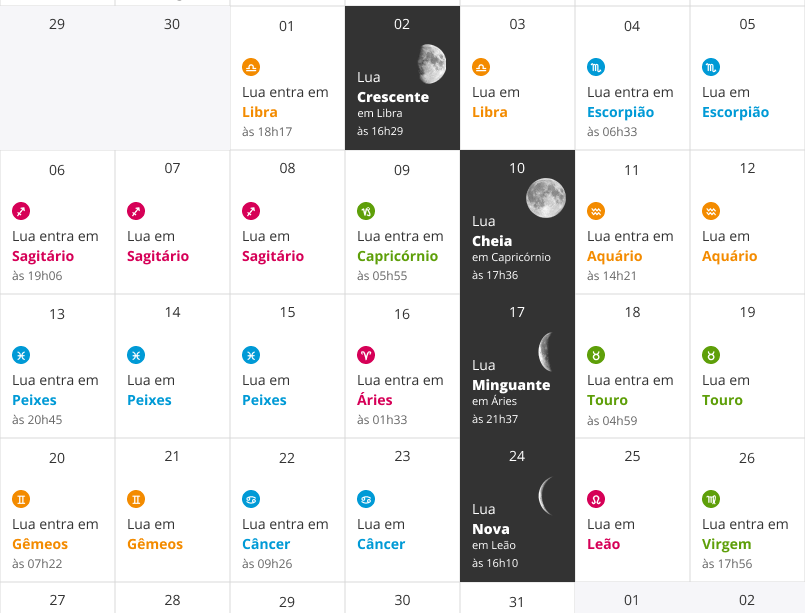Click the full moon image on day 10
Image resolution: width=805 pixels, height=613 pixels.
[x=546, y=197]
